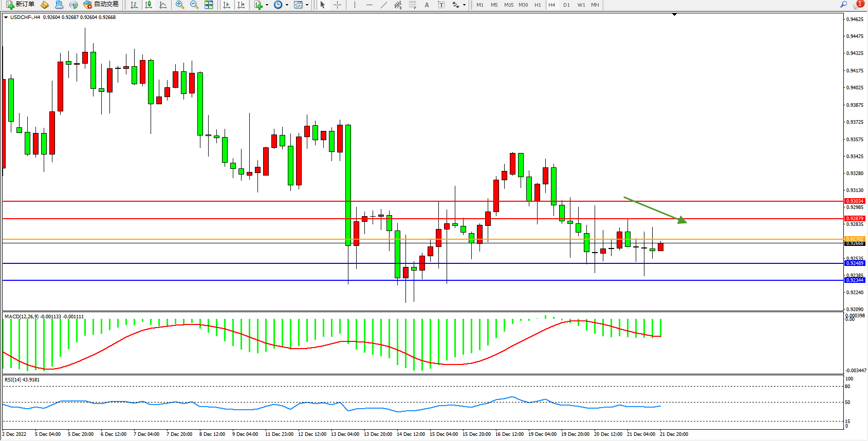Switch to the D1 timeframe
This screenshot has height=441, width=868.
566,5
